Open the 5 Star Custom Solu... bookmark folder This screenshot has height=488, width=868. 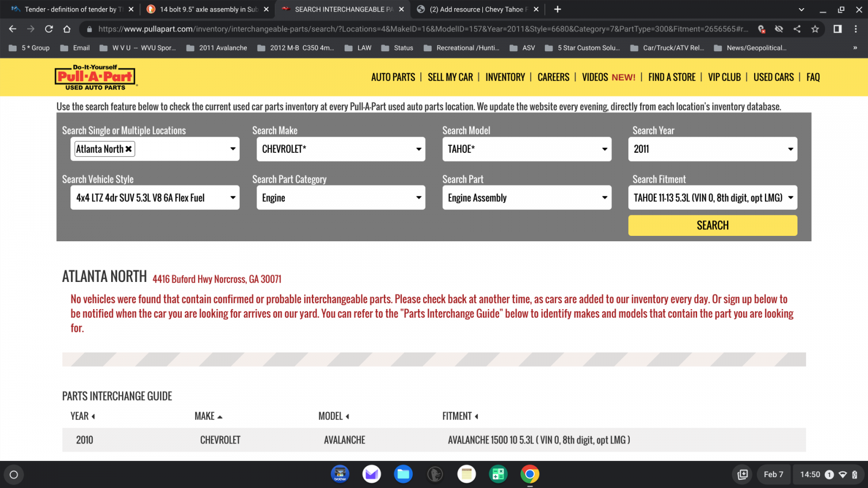tap(583, 48)
